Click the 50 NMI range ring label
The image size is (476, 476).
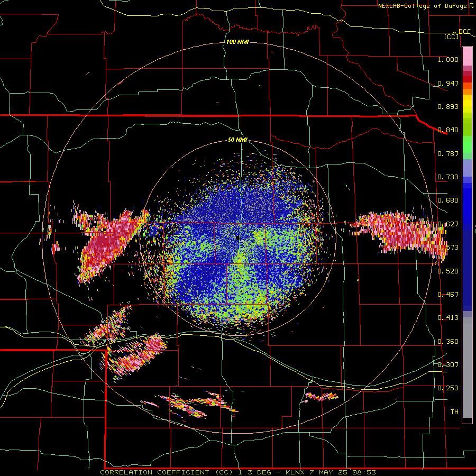[237, 140]
